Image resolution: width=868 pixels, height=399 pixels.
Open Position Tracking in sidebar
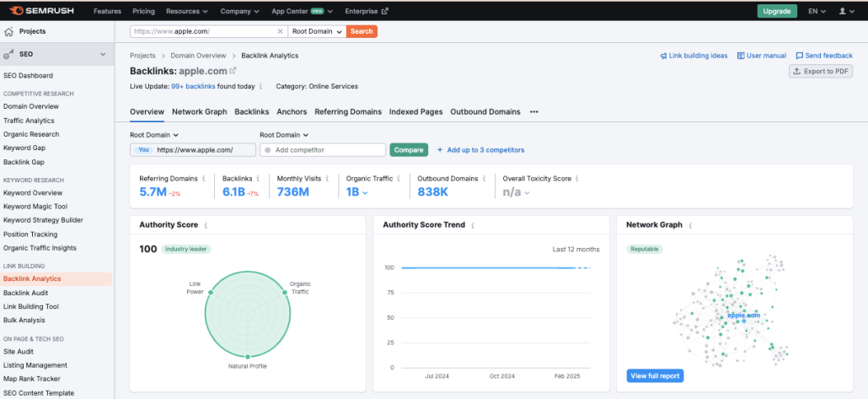(30, 235)
